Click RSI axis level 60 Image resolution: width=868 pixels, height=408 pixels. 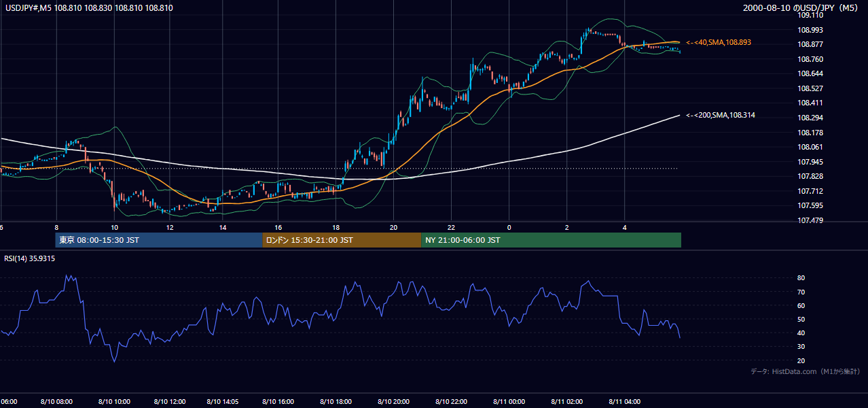801,305
